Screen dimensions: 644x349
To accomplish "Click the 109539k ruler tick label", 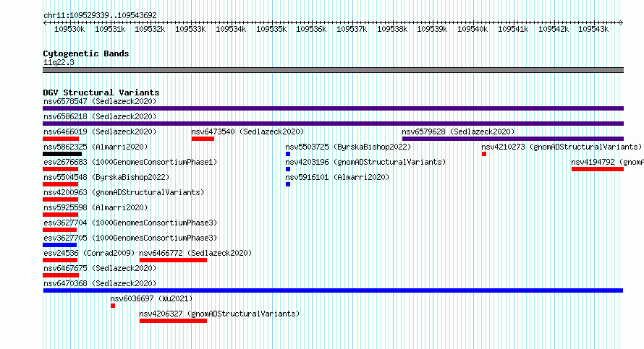I will click(432, 29).
